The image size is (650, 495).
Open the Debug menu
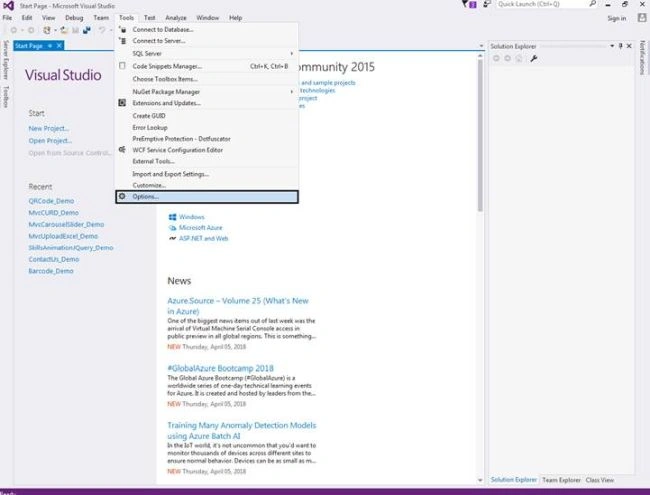pos(74,18)
